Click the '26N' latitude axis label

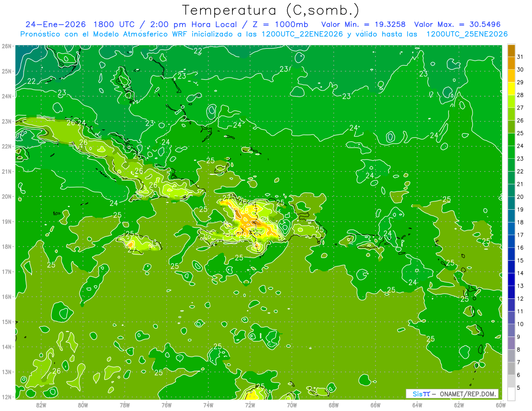click(x=6, y=46)
